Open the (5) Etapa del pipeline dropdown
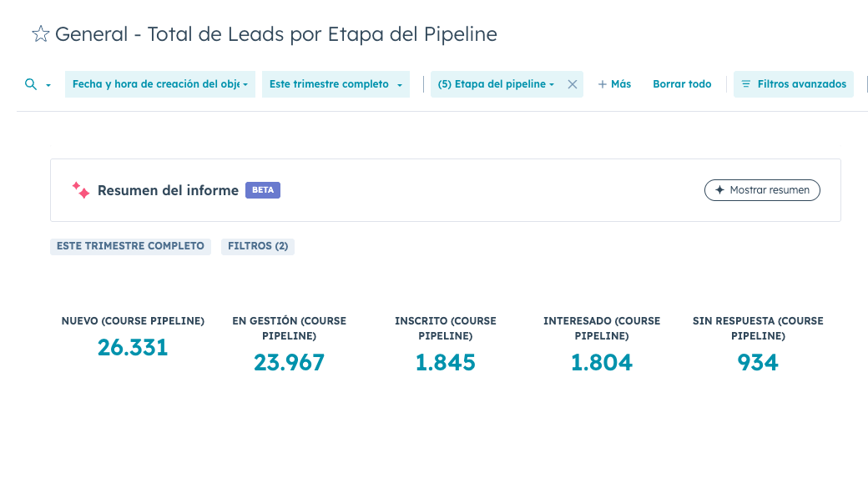Image resolution: width=868 pixels, height=478 pixels. [496, 84]
